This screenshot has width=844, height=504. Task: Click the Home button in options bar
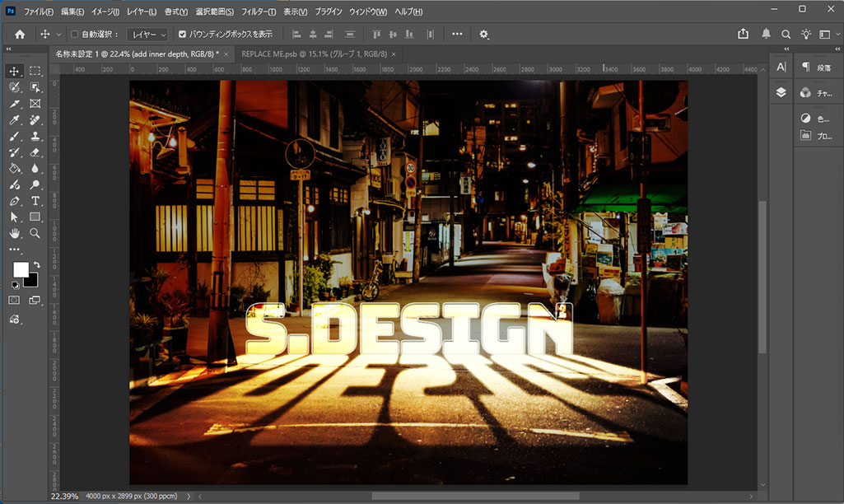(20, 35)
